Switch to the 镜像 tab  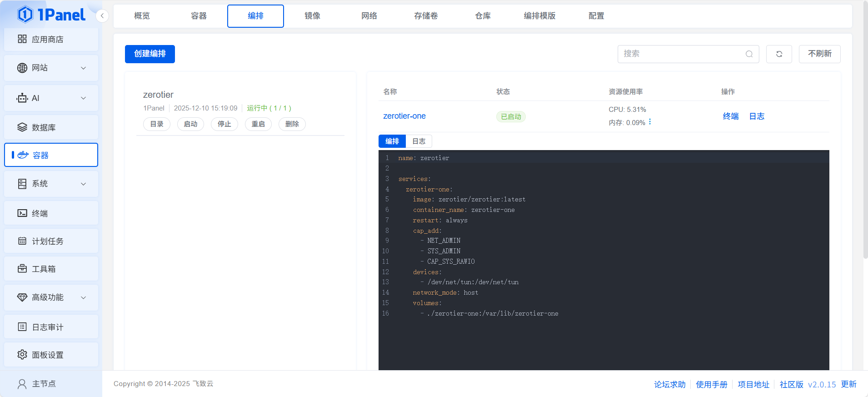(x=312, y=16)
